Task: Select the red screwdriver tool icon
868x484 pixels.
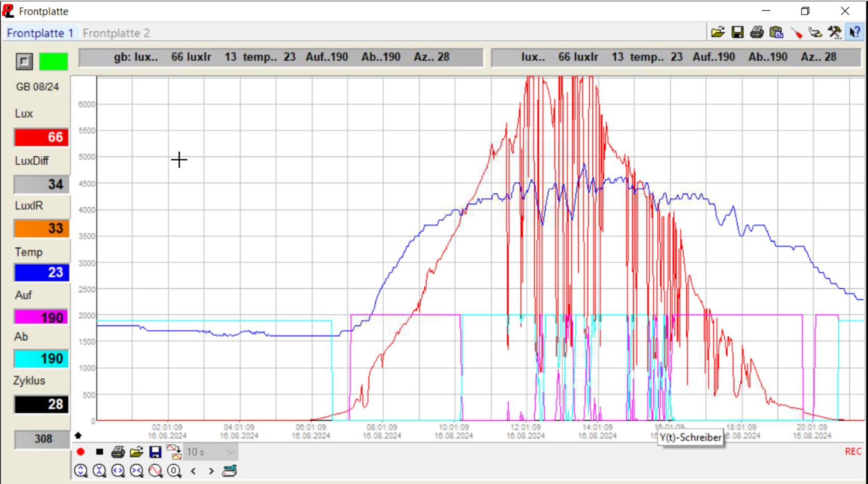Action: click(x=796, y=32)
